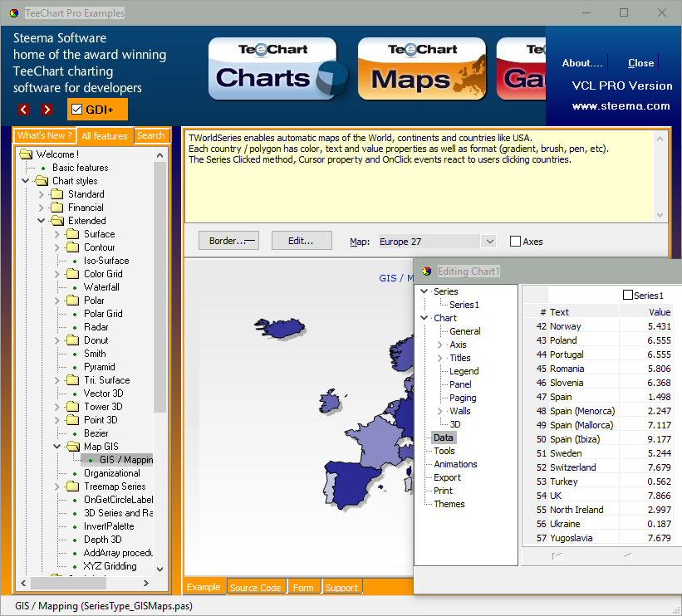The image size is (682, 616).
Task: Expand the Financial tree node
Action: pyautogui.click(x=42, y=208)
